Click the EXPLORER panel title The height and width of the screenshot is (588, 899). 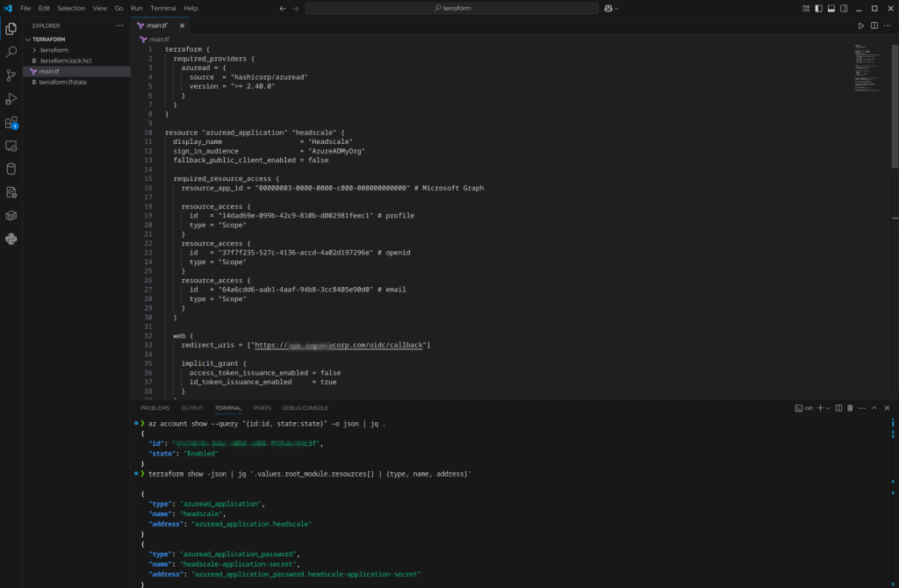coord(46,25)
